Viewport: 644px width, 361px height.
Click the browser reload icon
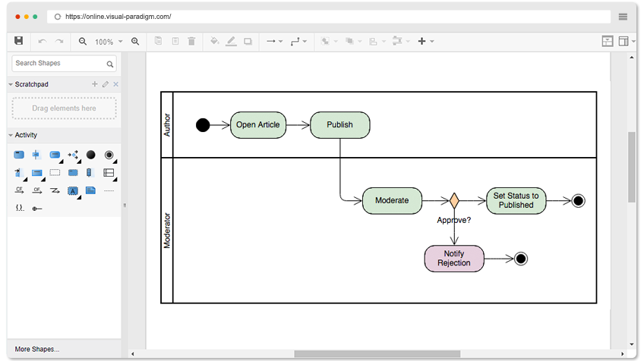click(x=58, y=17)
